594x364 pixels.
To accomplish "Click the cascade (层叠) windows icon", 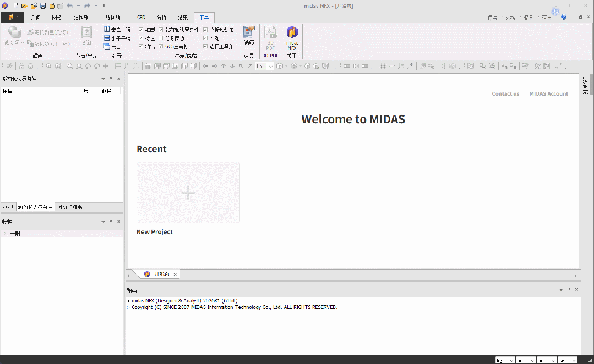I will (x=107, y=47).
